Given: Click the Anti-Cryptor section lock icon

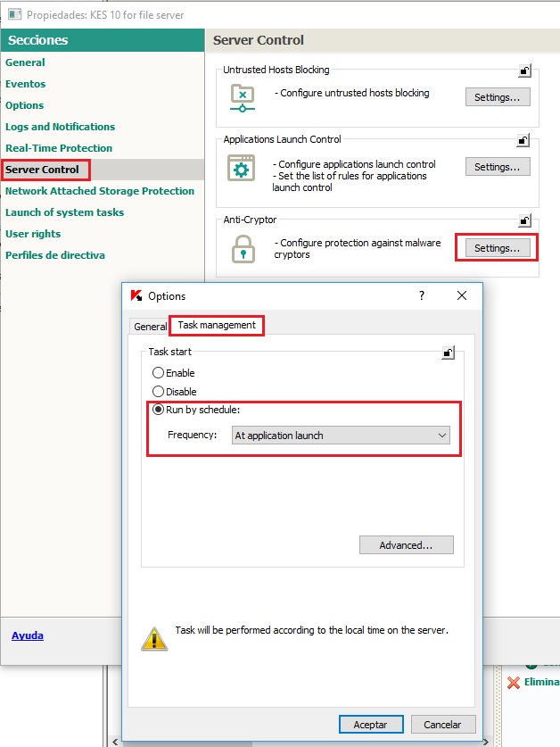Looking at the screenshot, I should [524, 220].
